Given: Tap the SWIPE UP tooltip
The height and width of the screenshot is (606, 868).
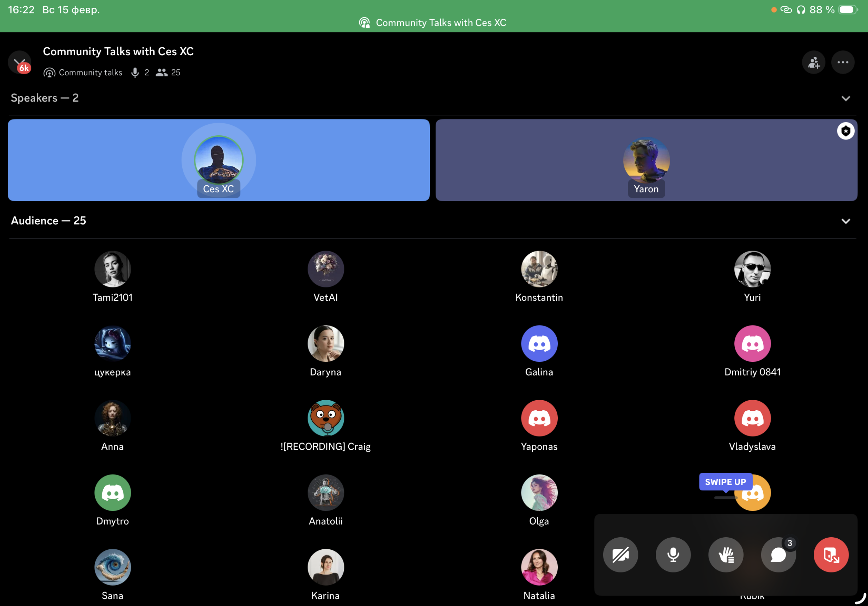Looking at the screenshot, I should tap(725, 482).
